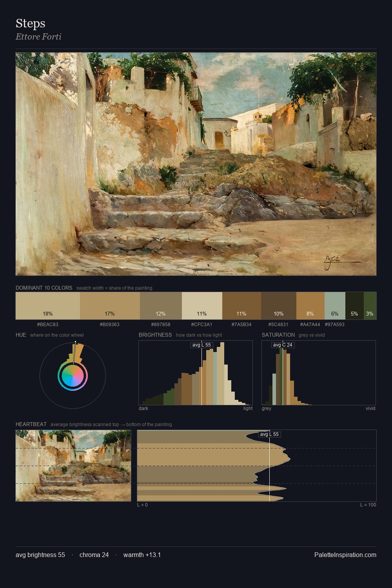Select the 11% cream swatch #CFC3A1

pyautogui.click(x=202, y=306)
